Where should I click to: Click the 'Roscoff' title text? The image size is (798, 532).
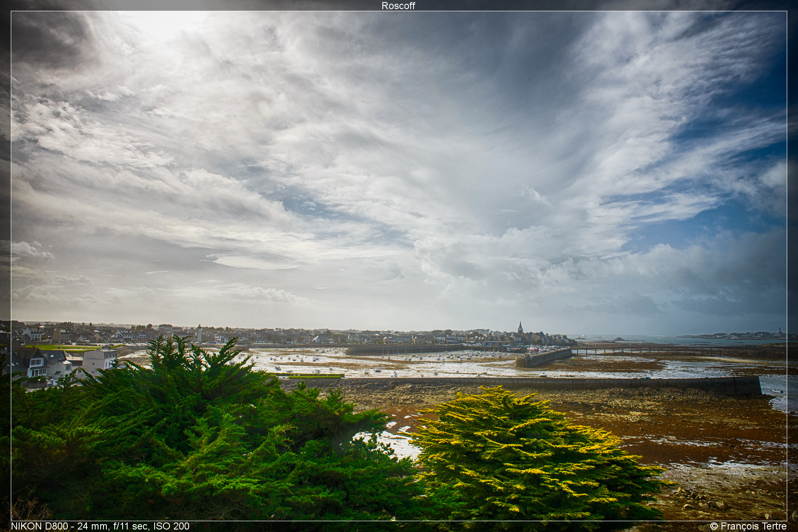coord(398,5)
